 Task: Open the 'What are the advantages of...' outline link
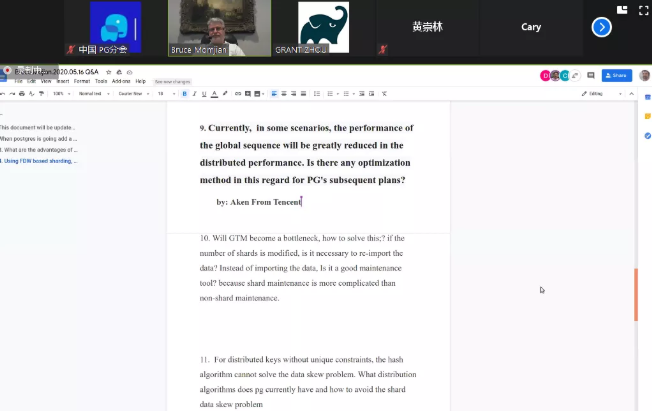coord(39,149)
